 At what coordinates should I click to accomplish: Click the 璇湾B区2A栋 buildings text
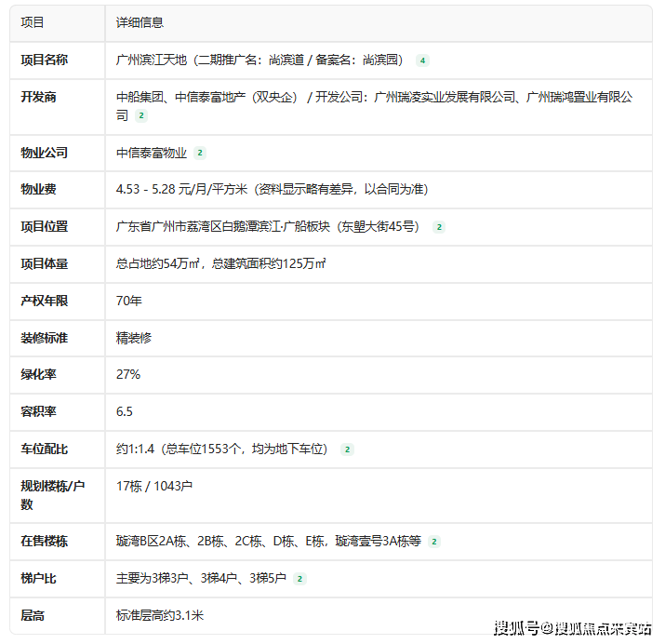tap(151, 542)
